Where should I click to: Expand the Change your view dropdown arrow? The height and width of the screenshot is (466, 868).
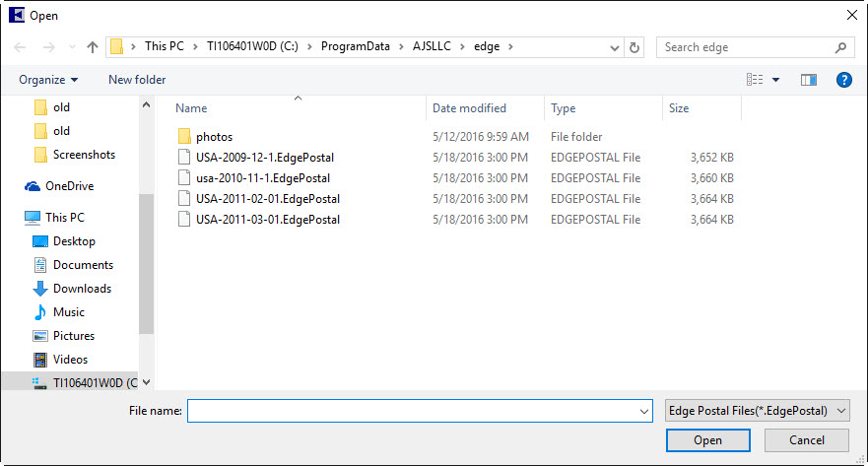point(775,80)
